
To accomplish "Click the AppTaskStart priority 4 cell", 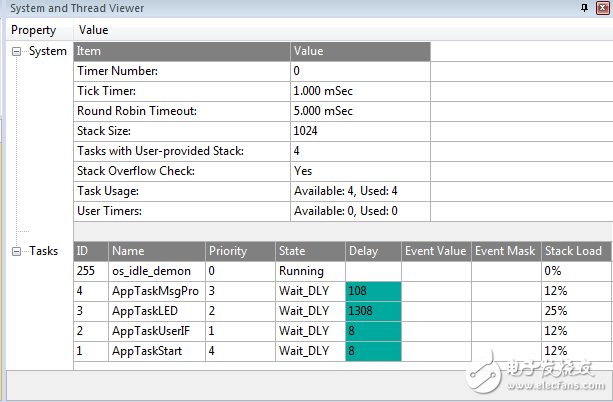I will point(240,351).
